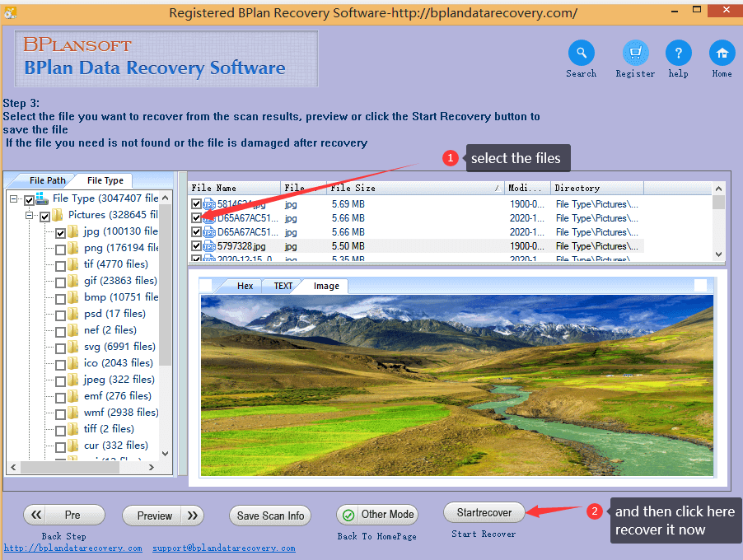Click the folder icon beside gif
Screen dimensions: 743x560
click(73, 281)
